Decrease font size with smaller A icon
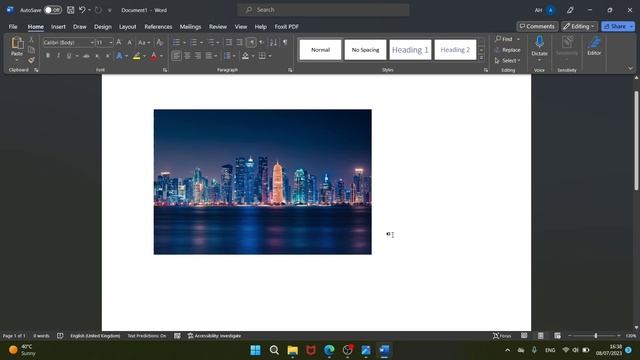 129,42
